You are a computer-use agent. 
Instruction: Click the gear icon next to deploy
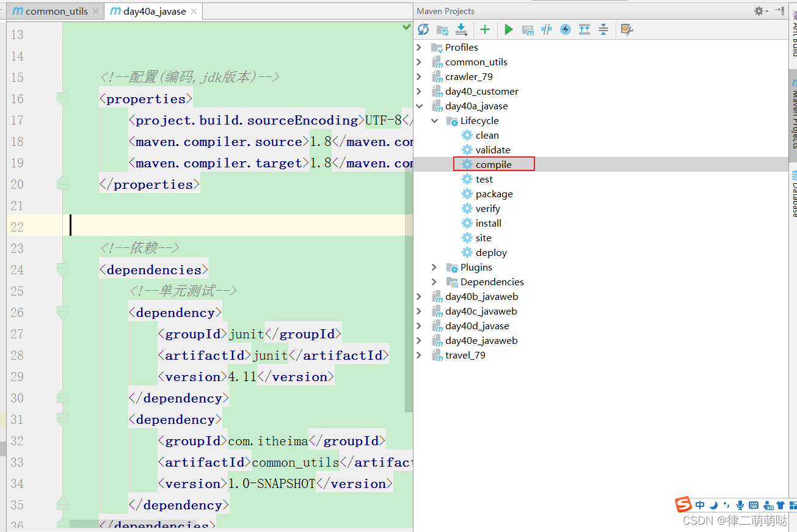(x=467, y=252)
